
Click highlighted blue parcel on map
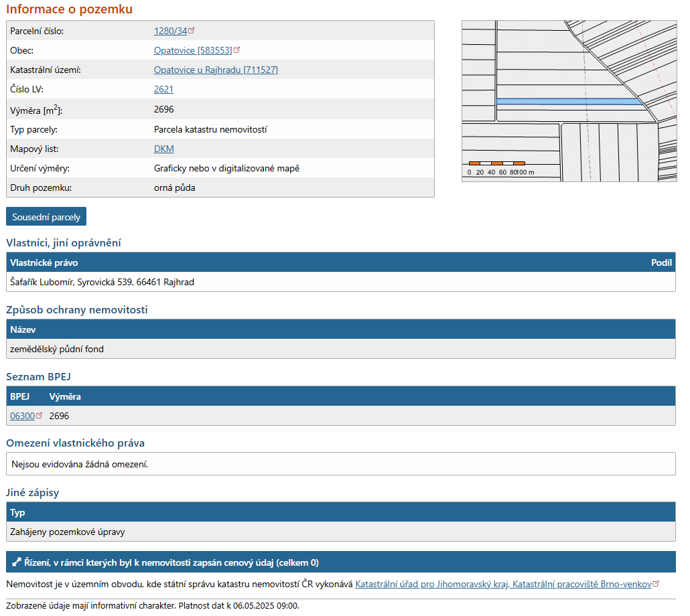pyautogui.click(x=569, y=102)
